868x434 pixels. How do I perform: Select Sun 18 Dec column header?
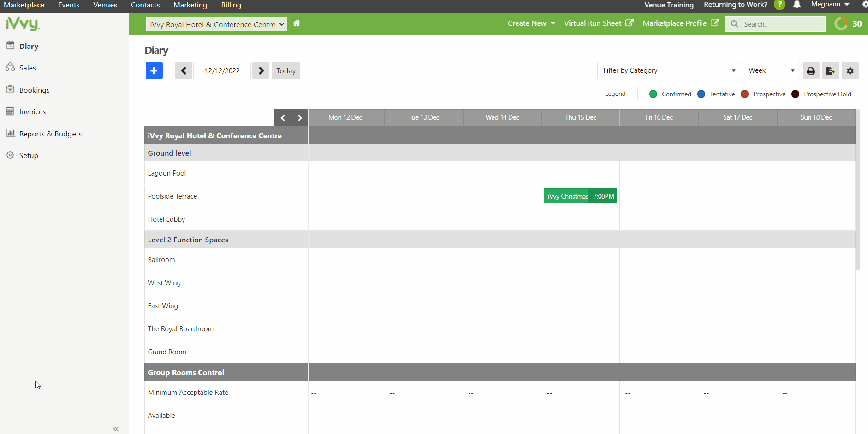(816, 117)
